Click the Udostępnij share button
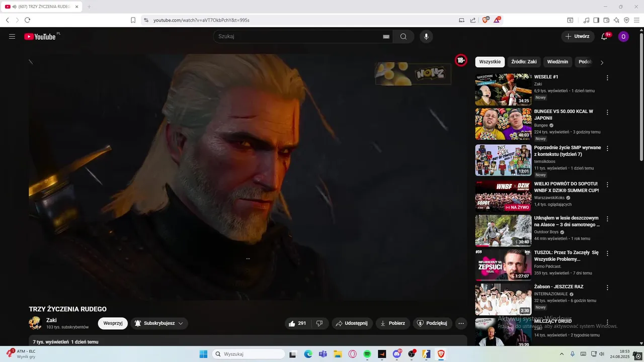The height and width of the screenshot is (362, 644). click(x=352, y=323)
